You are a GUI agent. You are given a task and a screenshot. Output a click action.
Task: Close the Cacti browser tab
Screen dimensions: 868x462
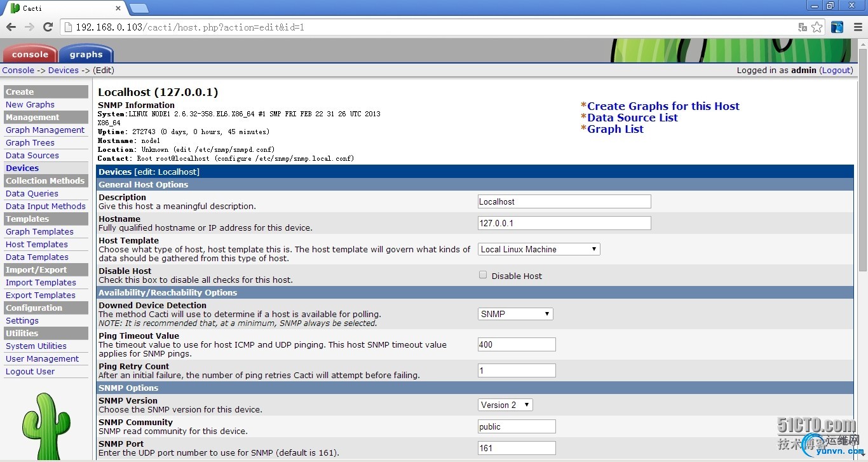pyautogui.click(x=119, y=8)
